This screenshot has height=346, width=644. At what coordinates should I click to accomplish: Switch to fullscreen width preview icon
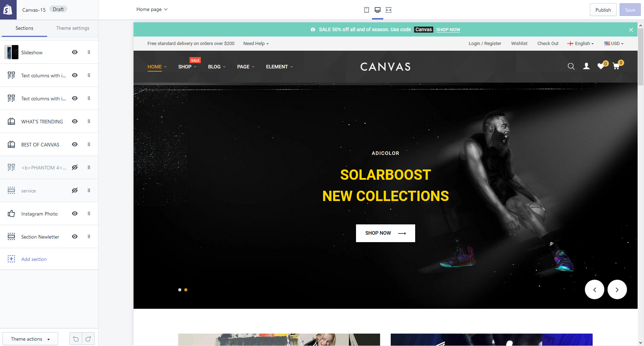pos(389,10)
